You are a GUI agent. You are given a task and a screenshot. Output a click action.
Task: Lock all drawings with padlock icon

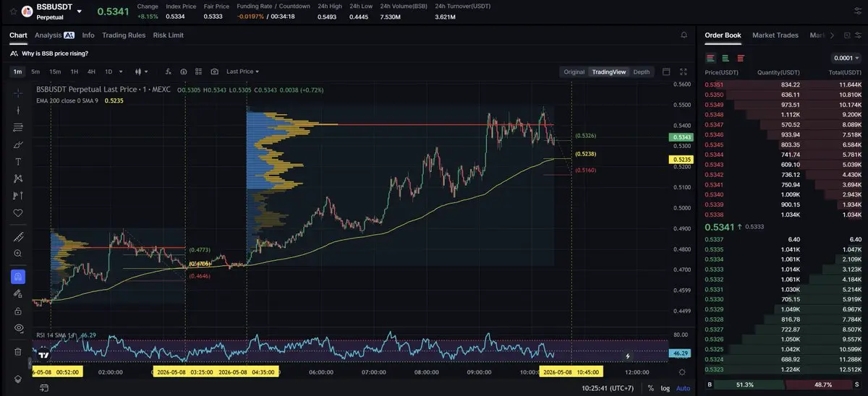pos(18,311)
